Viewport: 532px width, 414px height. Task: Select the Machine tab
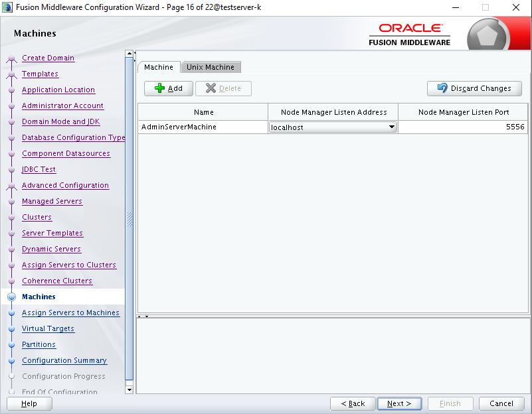(159, 67)
